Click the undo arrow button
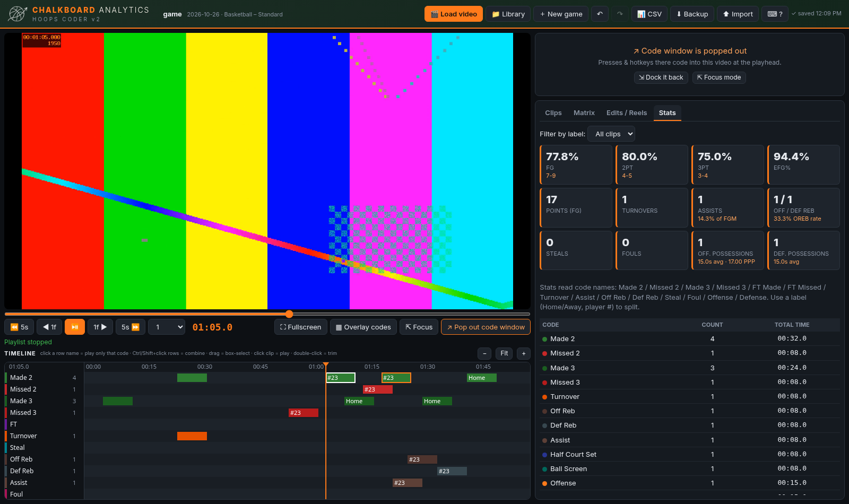Image resolution: width=849 pixels, height=504 pixels. pyautogui.click(x=600, y=14)
